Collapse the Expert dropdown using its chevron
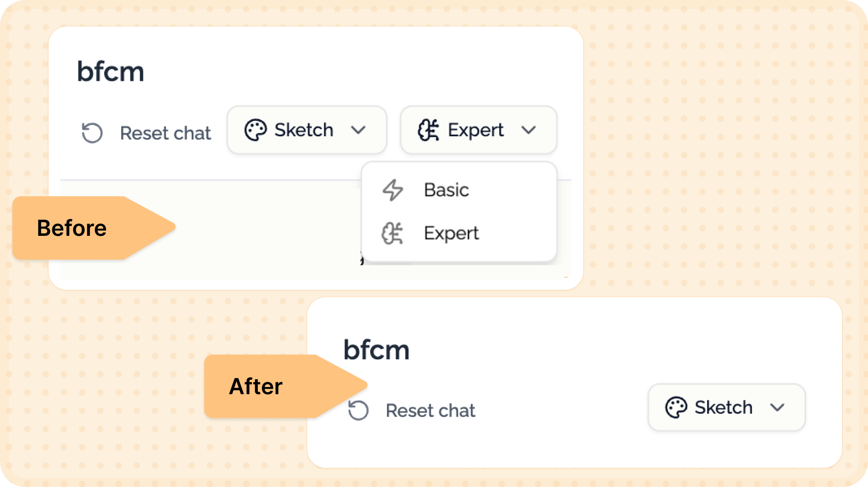This screenshot has height=487, width=868. 528,130
